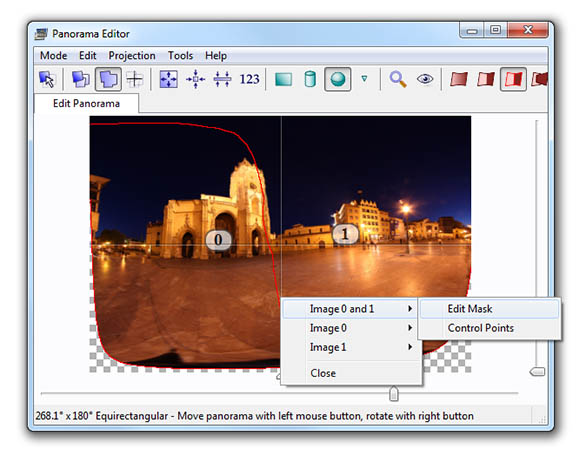Click the 123 numeric transform icon

click(249, 79)
